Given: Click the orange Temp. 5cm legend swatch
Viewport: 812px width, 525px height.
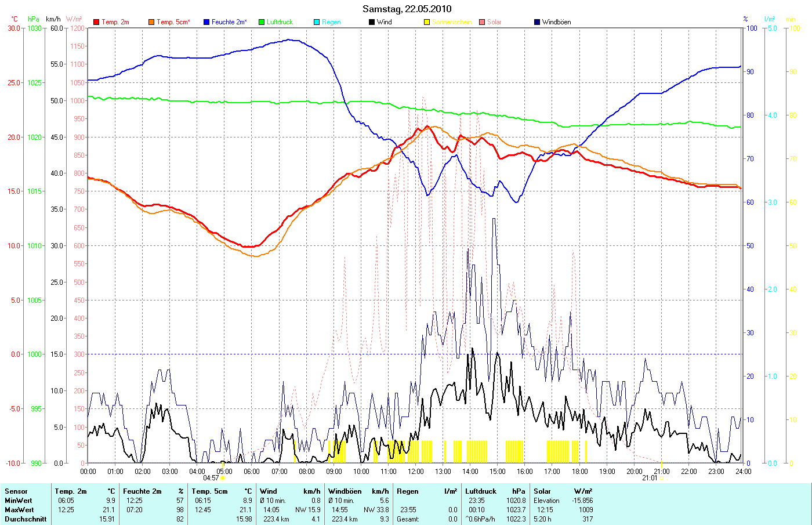Looking at the screenshot, I should click(151, 22).
